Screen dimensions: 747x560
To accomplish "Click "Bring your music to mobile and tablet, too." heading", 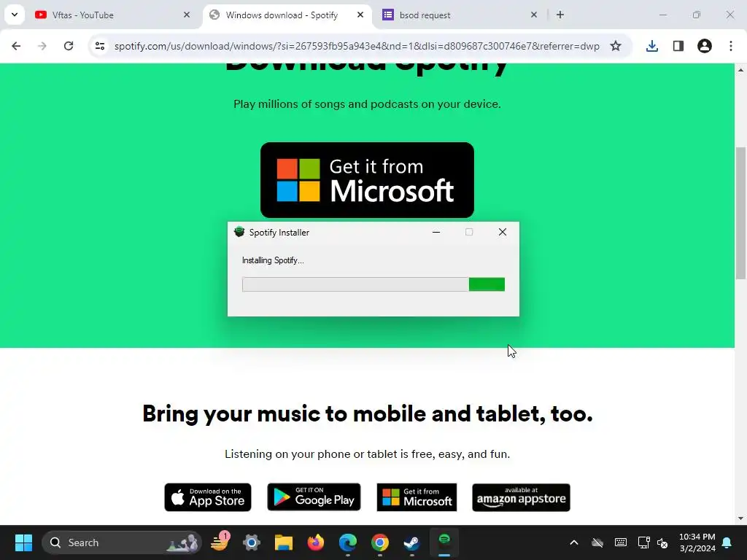I will pos(368,414).
